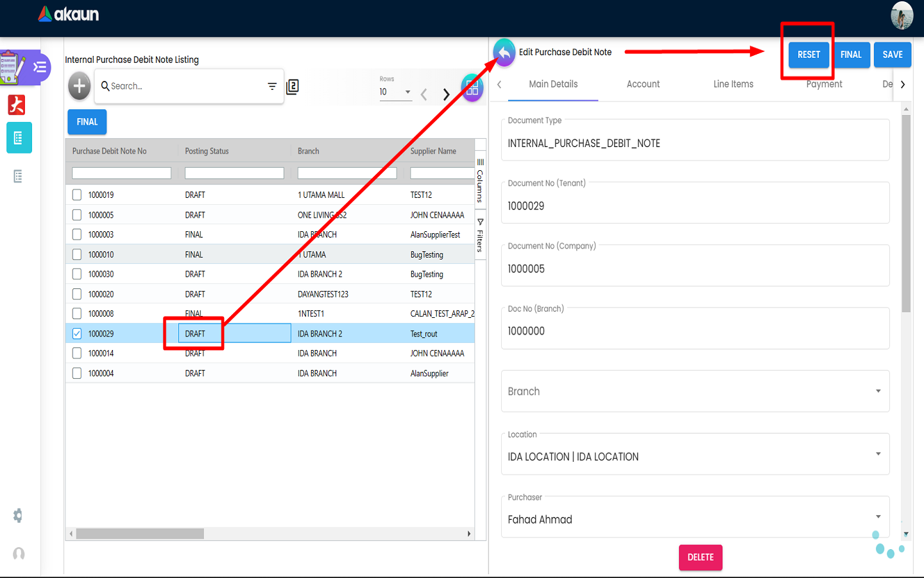The width and height of the screenshot is (924, 578).
Task: Go to next page of listing
Action: (x=446, y=94)
